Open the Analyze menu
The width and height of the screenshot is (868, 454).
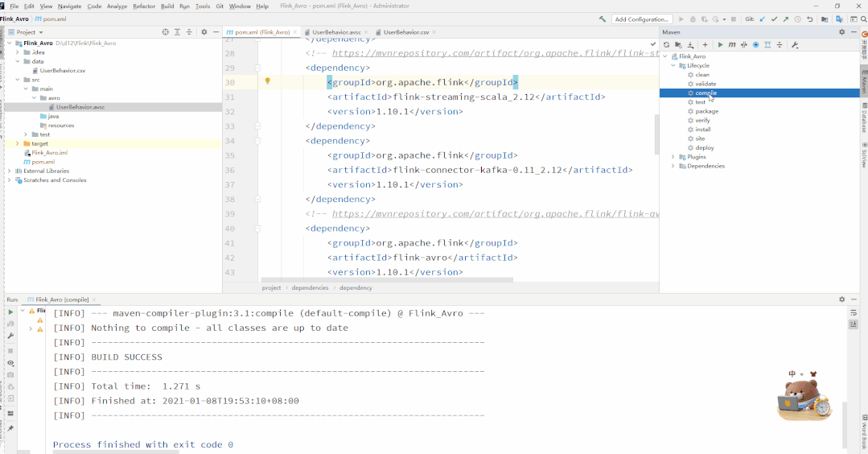pyautogui.click(x=117, y=6)
